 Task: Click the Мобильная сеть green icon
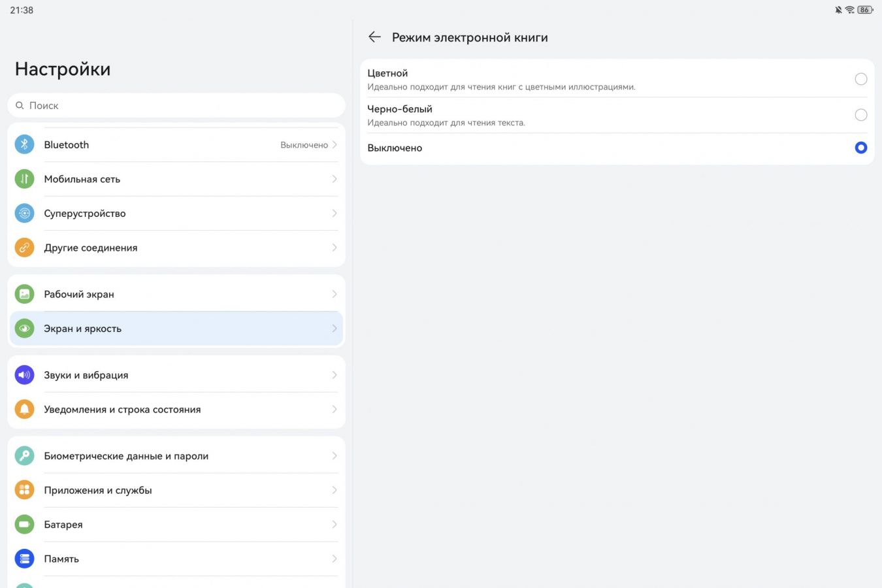(24, 179)
